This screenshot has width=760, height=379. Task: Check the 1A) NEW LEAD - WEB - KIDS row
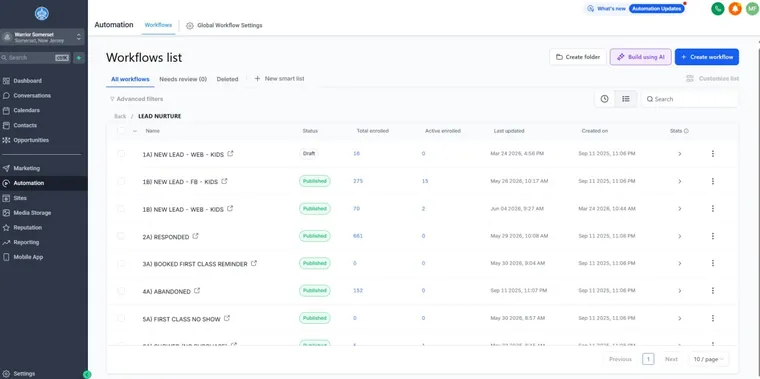tap(121, 154)
